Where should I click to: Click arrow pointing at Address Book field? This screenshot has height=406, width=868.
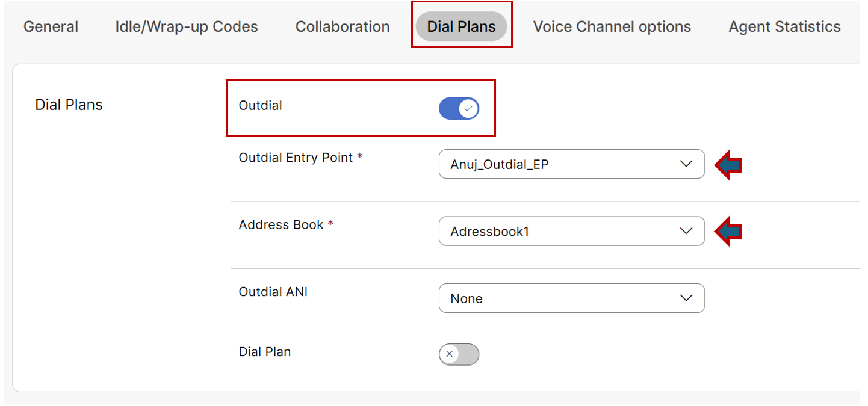point(728,232)
